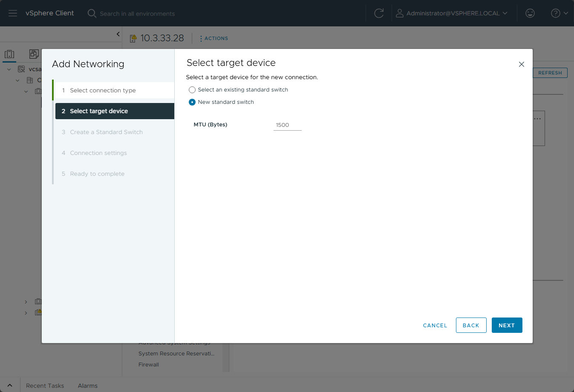Image resolution: width=574 pixels, height=392 pixels.
Task: Close the Add Networking dialog
Action: [521, 64]
